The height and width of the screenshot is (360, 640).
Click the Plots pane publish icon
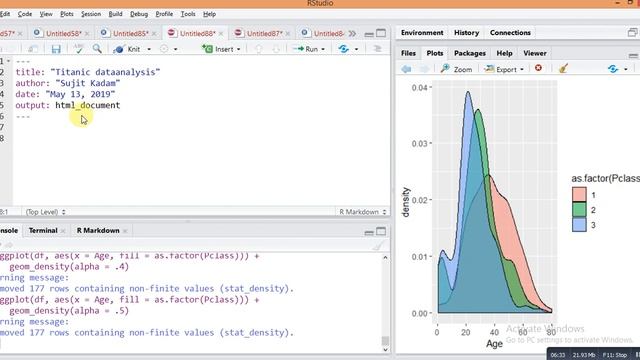click(x=613, y=69)
